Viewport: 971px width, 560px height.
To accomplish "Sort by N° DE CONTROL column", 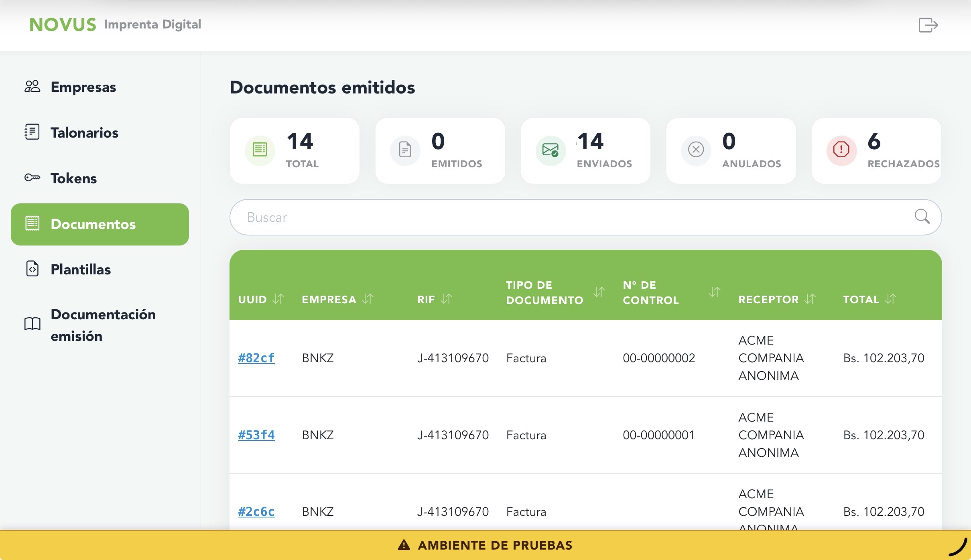I will pos(715,292).
